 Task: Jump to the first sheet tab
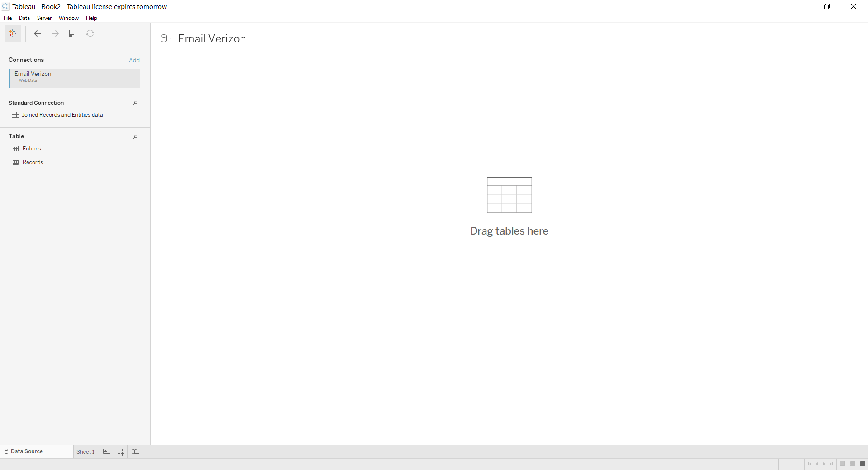pos(810,464)
